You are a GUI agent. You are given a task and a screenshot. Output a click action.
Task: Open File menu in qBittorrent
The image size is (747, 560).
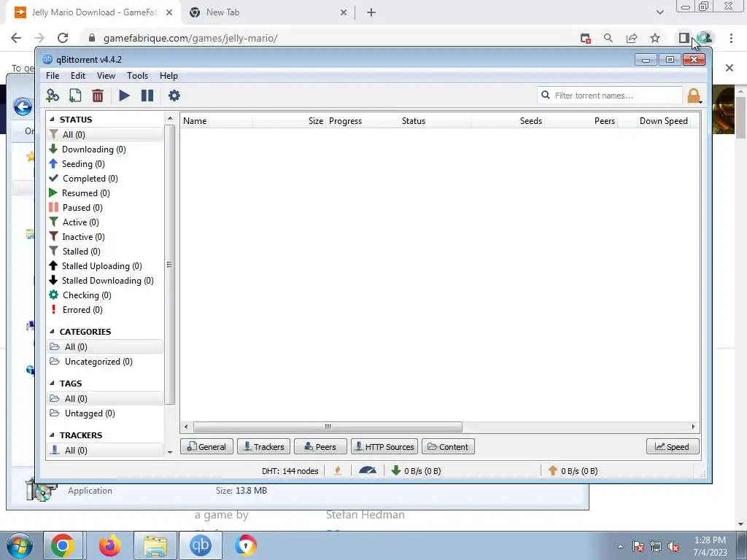tap(53, 76)
